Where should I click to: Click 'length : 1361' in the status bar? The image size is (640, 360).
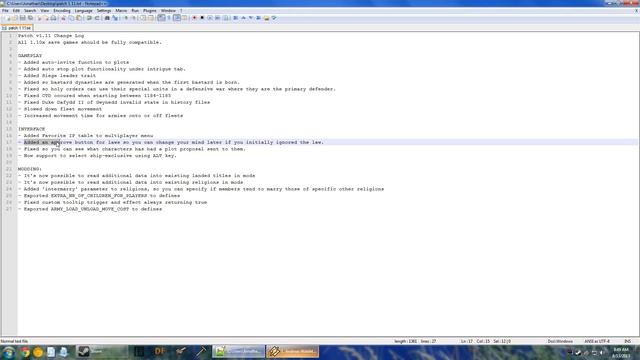pyautogui.click(x=405, y=341)
